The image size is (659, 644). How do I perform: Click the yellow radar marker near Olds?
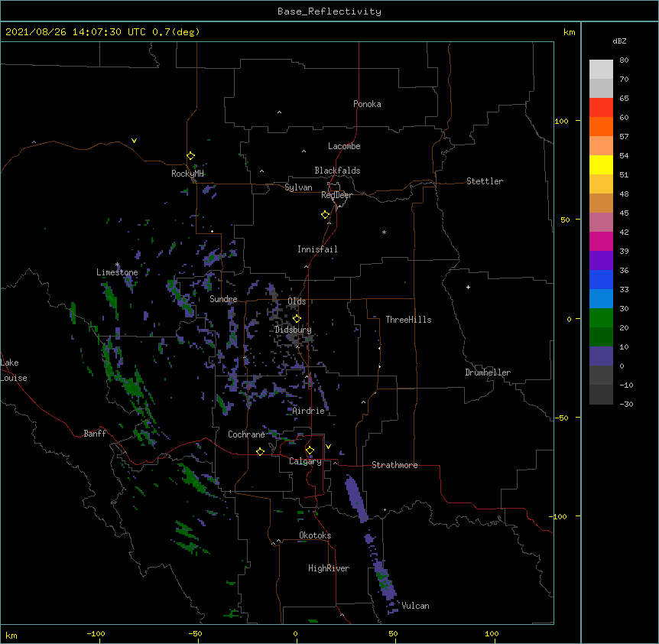pos(297,318)
